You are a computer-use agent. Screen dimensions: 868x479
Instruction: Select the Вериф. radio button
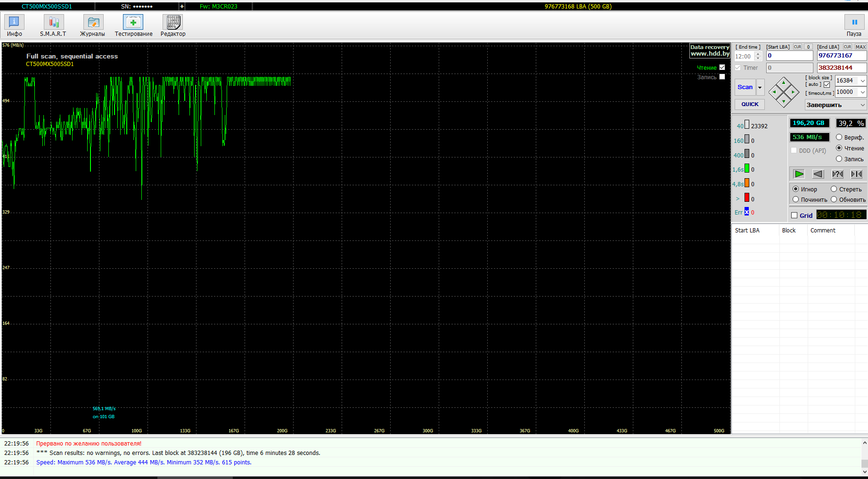(839, 137)
